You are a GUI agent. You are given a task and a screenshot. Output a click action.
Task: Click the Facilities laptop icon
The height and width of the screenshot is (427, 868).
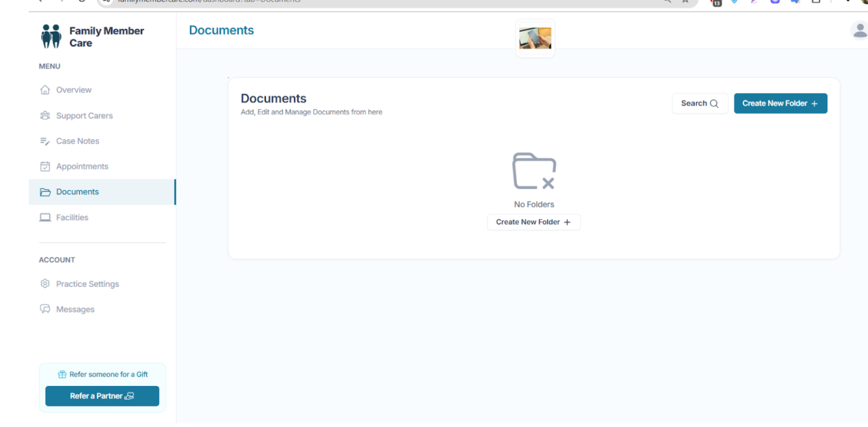click(x=45, y=217)
